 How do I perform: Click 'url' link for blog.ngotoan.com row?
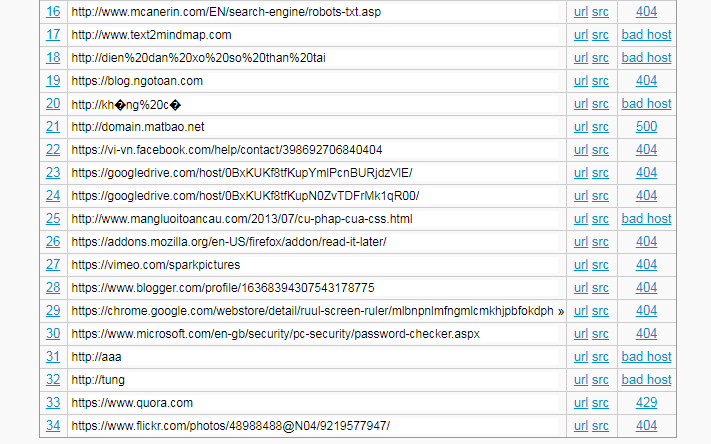click(x=581, y=81)
